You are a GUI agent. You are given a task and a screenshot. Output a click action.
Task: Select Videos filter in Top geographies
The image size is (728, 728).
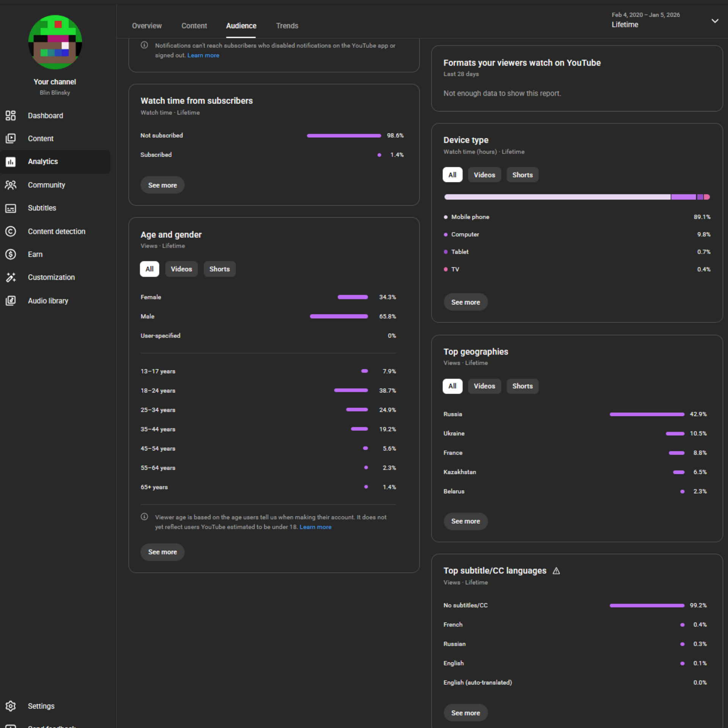(x=484, y=386)
